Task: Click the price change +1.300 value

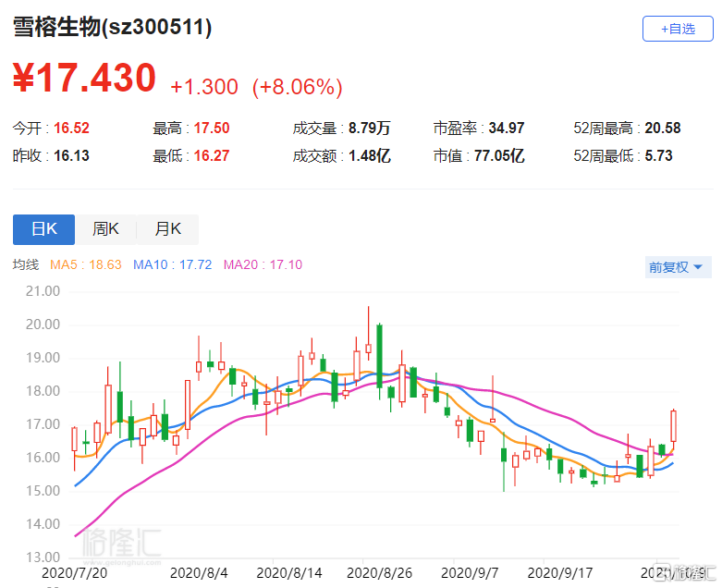Action: pyautogui.click(x=204, y=87)
